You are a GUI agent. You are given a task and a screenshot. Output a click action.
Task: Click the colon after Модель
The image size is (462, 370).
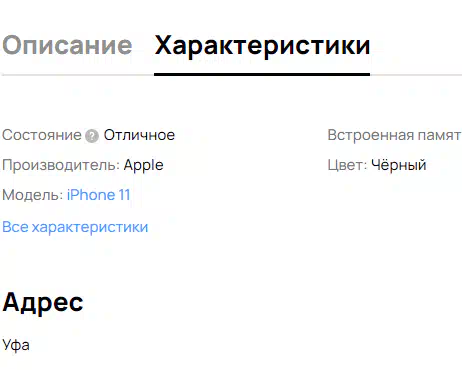coord(61,197)
